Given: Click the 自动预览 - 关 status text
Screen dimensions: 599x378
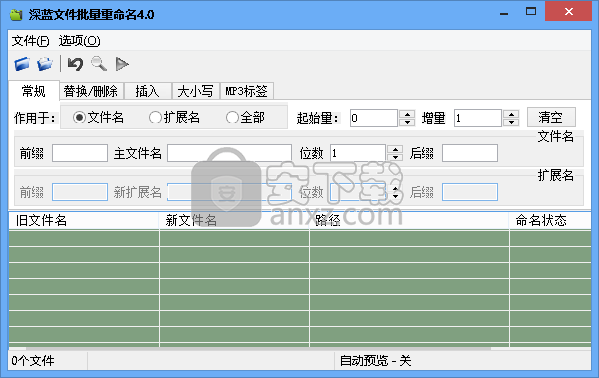Looking at the screenshot, I should [x=376, y=361].
